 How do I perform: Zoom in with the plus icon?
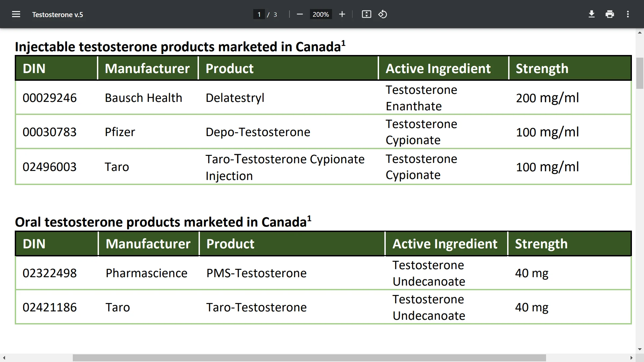pyautogui.click(x=342, y=14)
